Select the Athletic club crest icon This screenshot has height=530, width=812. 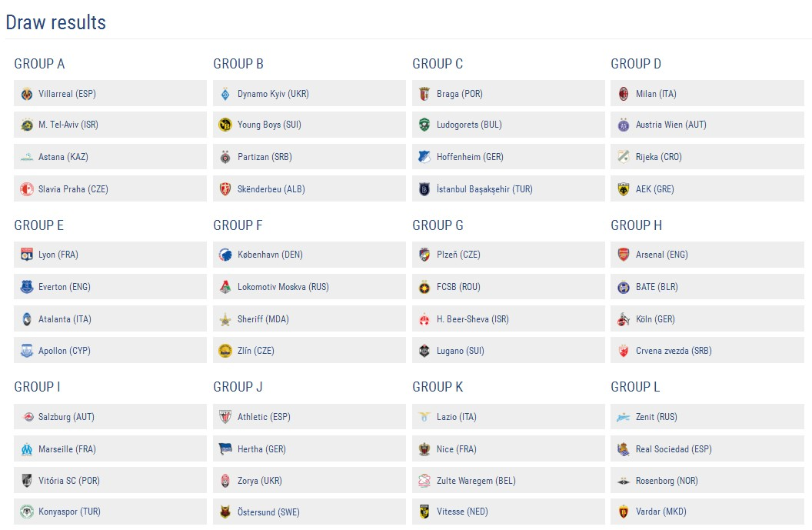click(225, 417)
